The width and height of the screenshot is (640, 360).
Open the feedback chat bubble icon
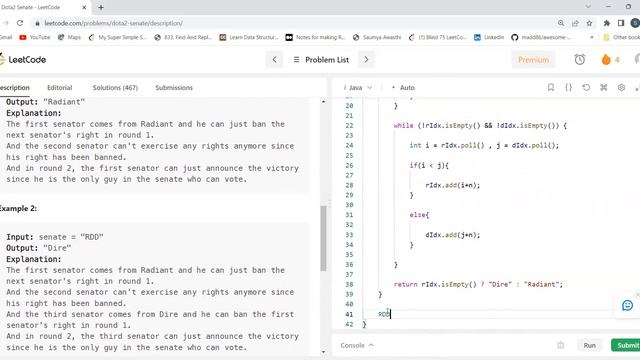[627, 305]
